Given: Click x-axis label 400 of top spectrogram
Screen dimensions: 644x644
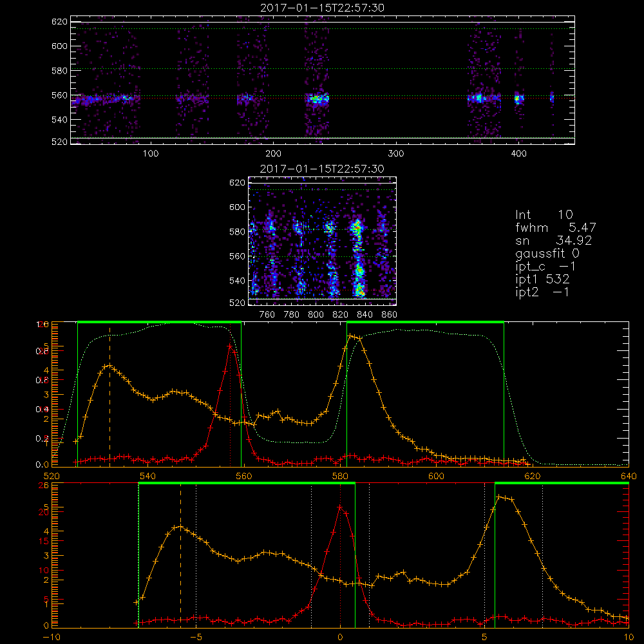Looking at the screenshot, I should (x=518, y=154).
